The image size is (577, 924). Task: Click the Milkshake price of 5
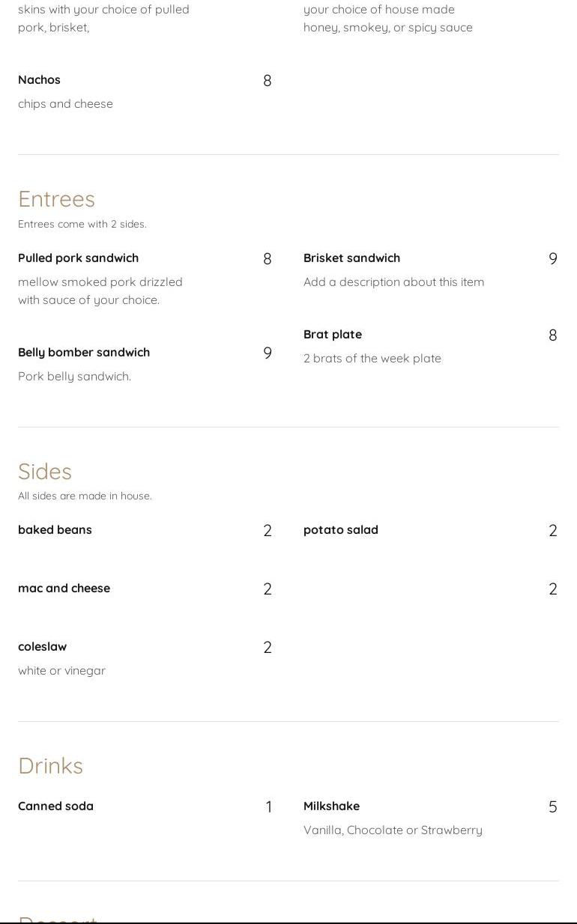(x=553, y=806)
